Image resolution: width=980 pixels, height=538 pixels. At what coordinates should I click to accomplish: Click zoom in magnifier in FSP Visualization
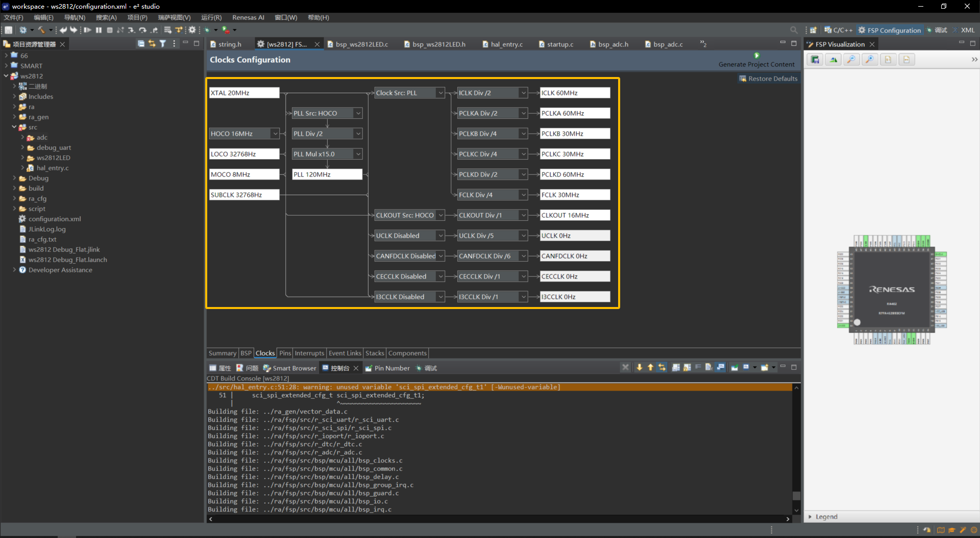(869, 60)
